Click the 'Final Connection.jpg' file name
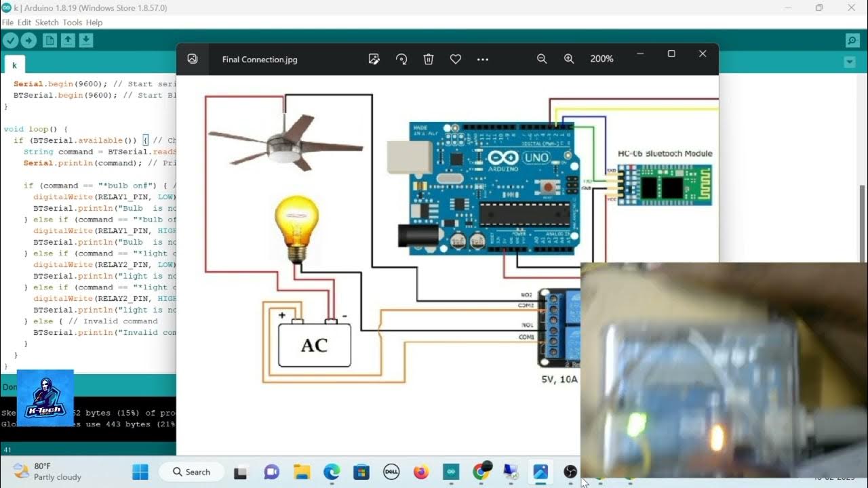 [x=260, y=60]
